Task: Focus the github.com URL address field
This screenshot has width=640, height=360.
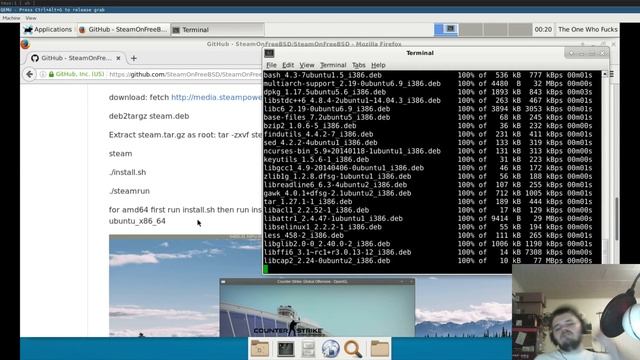Action: [x=185, y=74]
